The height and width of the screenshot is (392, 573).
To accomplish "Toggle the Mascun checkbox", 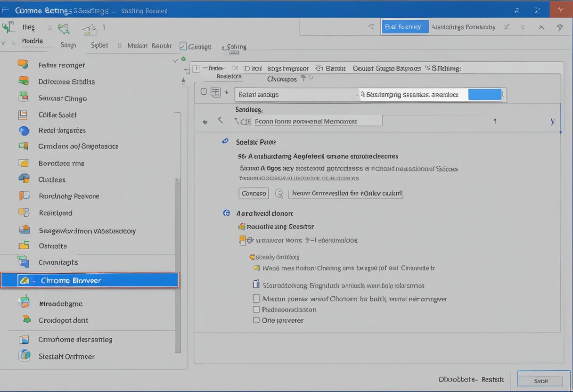I will 256,298.
